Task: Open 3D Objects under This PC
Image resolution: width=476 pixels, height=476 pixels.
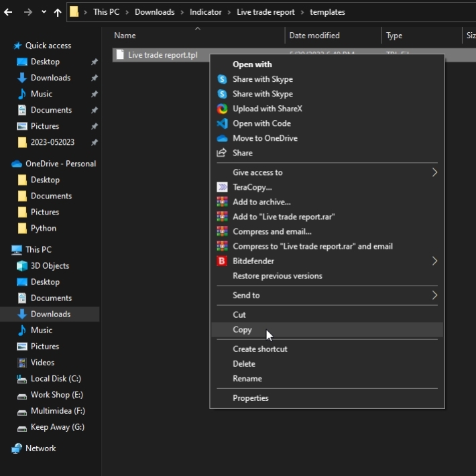Action: [50, 265]
